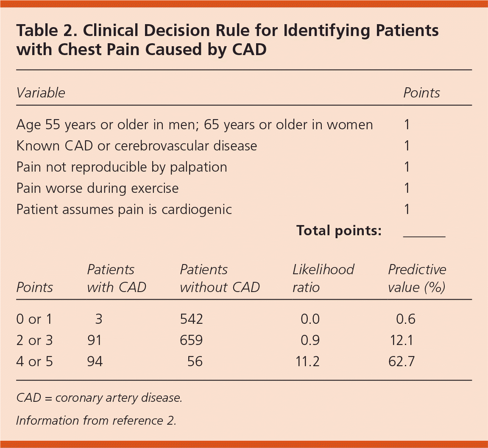Click the Variable column header
Viewport: 488px width, 448px height.
click(x=41, y=93)
